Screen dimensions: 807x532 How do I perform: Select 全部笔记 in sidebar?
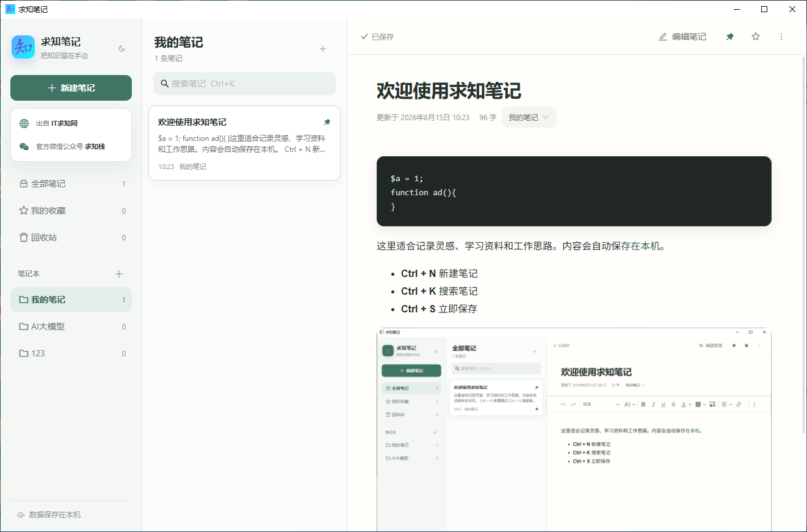tap(71, 184)
